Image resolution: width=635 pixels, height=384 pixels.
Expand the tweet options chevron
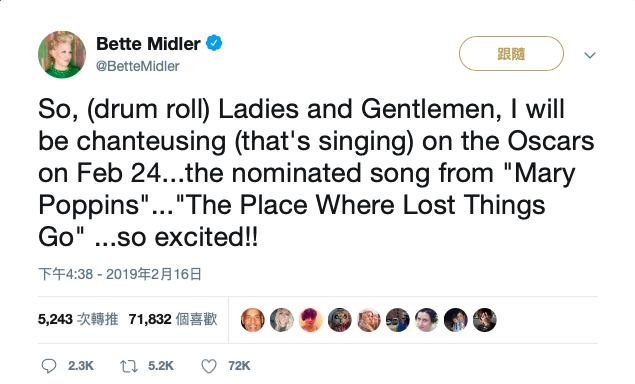(590, 55)
